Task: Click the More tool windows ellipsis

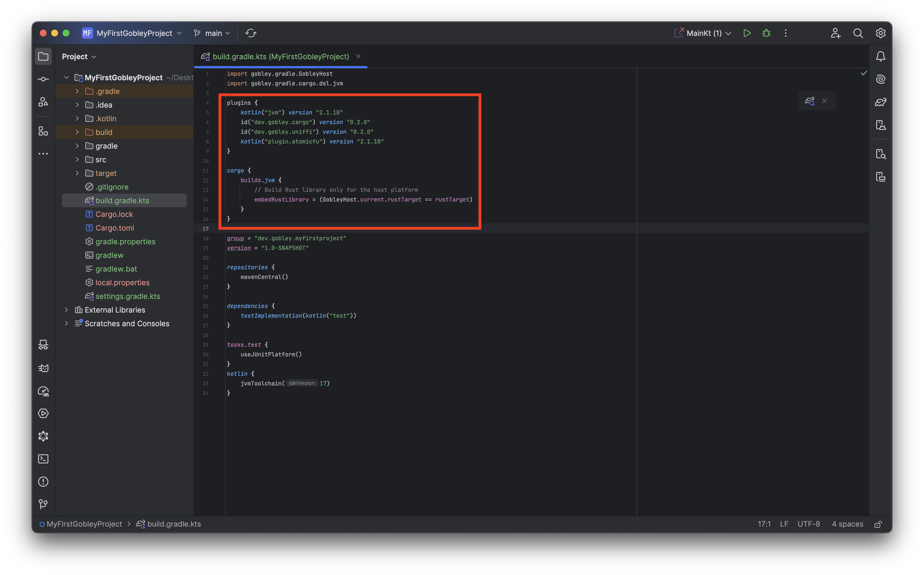Action: tap(43, 154)
